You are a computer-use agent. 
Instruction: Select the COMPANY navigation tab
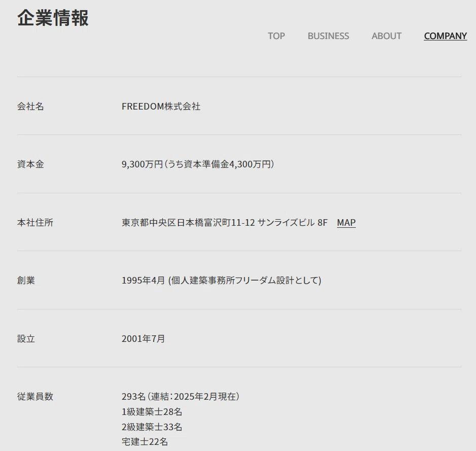tap(446, 36)
